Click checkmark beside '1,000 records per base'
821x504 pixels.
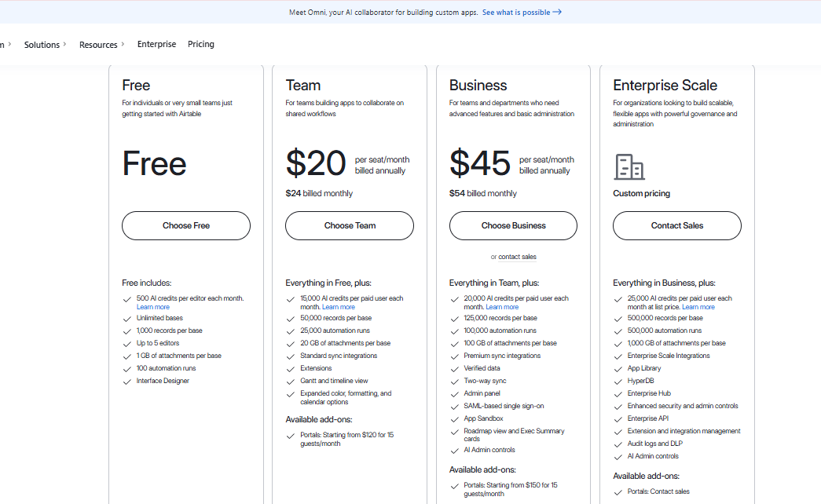[126, 331]
